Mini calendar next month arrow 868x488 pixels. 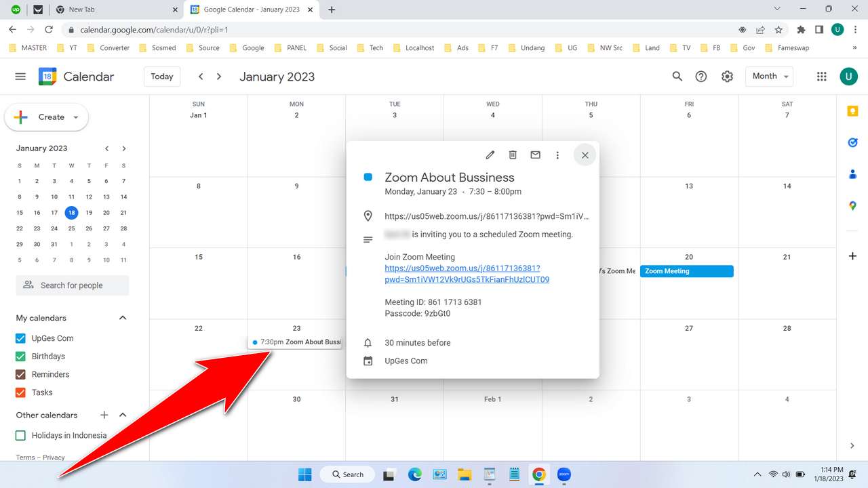[x=123, y=148]
